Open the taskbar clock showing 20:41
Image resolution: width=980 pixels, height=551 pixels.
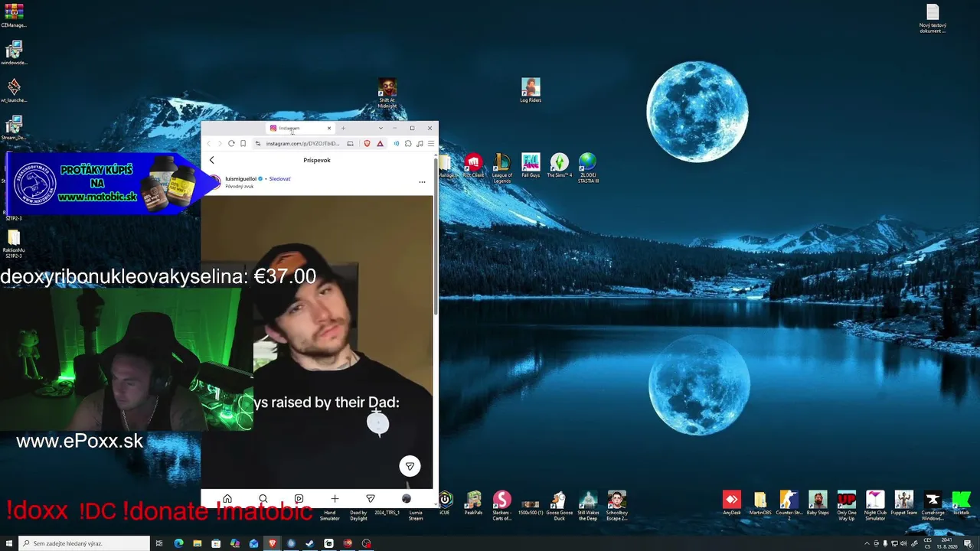tap(948, 543)
